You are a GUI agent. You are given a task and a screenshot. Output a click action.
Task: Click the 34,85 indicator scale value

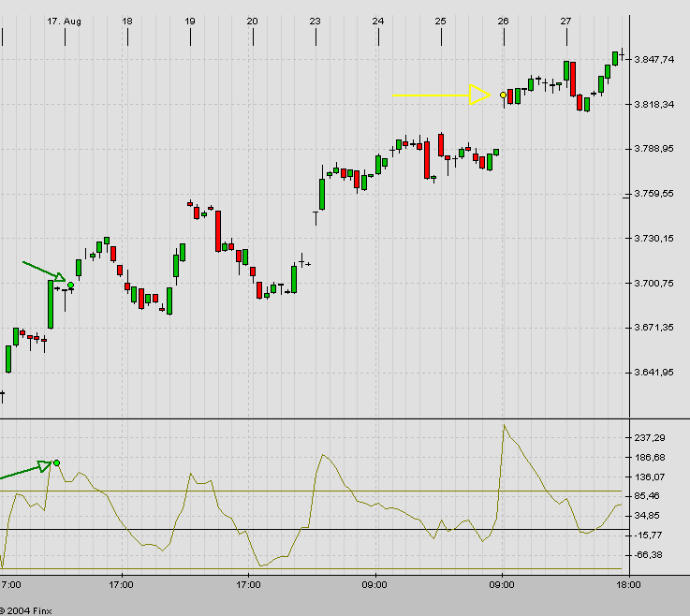(x=647, y=516)
